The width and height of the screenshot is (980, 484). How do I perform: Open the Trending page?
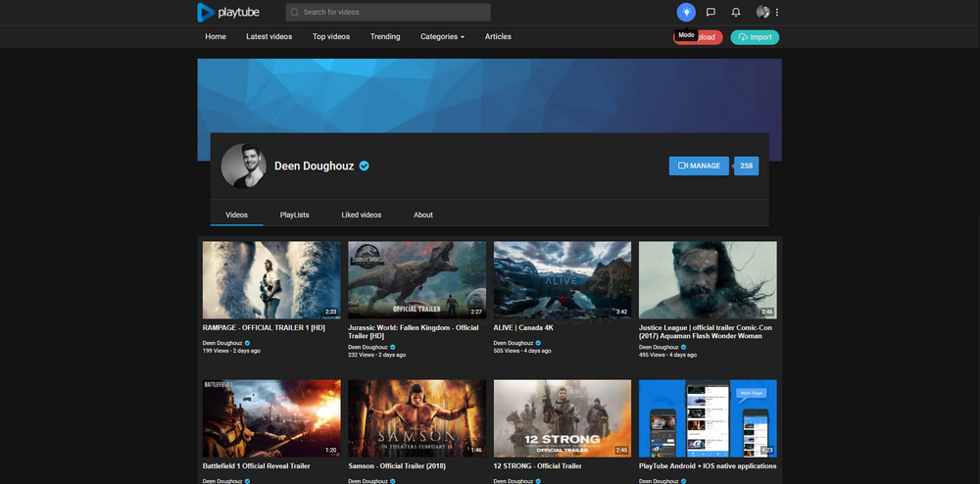click(x=385, y=37)
